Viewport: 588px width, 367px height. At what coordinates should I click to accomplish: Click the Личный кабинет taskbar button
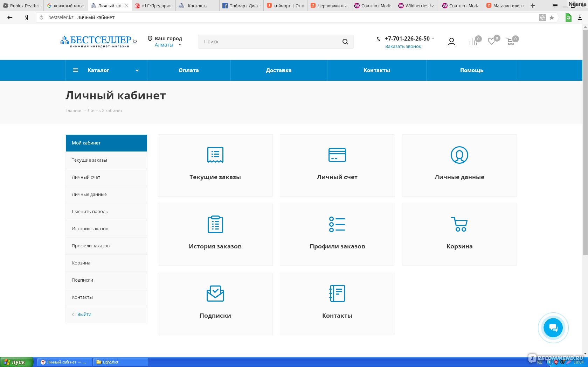[65, 362]
